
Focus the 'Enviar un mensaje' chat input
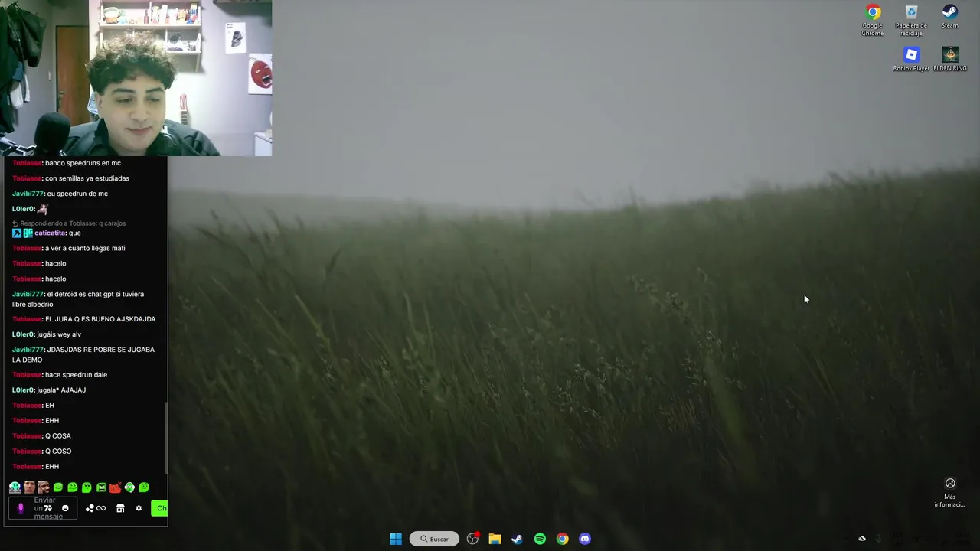[x=43, y=508]
